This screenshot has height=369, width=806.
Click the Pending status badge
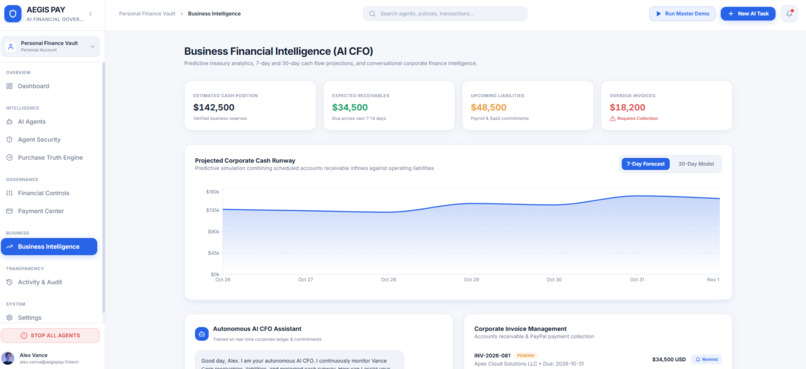pyautogui.click(x=525, y=356)
